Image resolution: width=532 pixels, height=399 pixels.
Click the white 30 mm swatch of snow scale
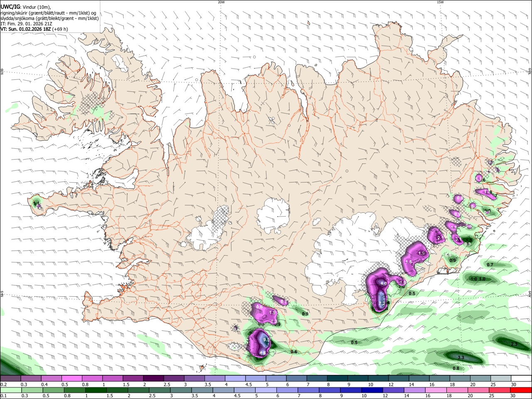point(521,379)
